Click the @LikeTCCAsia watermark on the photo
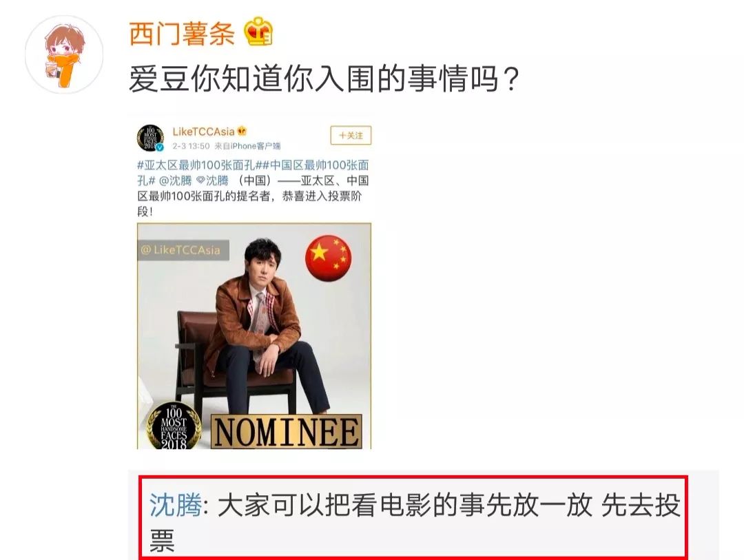The width and height of the screenshot is (744, 560). [x=184, y=250]
